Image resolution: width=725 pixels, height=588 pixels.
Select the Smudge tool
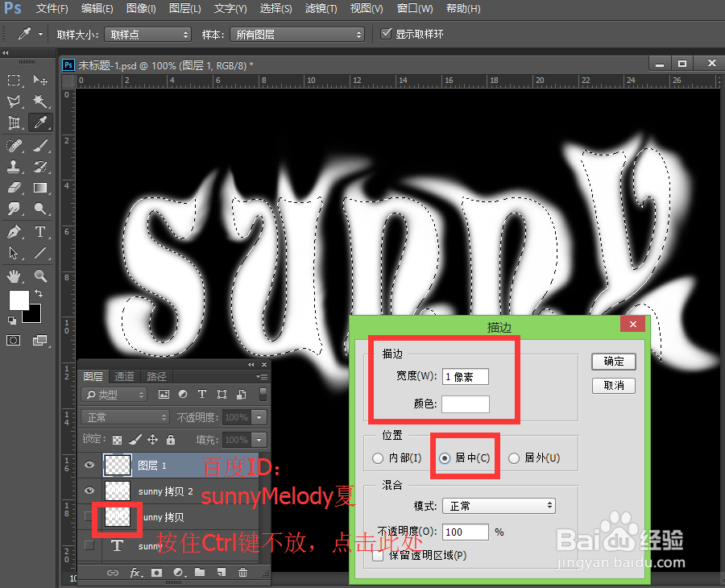[14, 209]
